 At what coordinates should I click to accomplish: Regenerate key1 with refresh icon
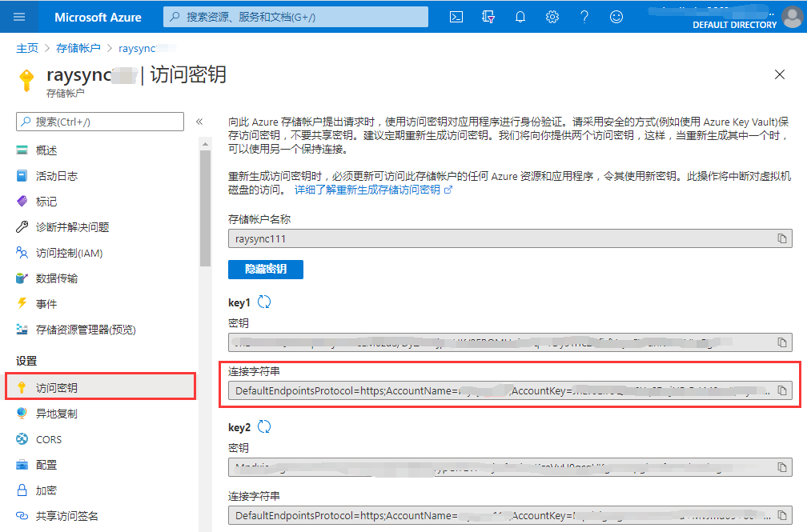(x=264, y=302)
